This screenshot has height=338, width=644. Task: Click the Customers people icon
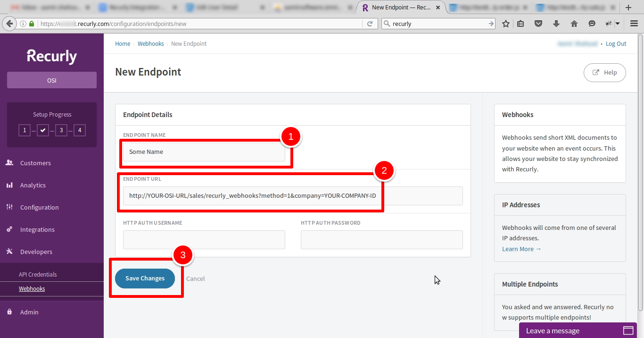(x=9, y=163)
